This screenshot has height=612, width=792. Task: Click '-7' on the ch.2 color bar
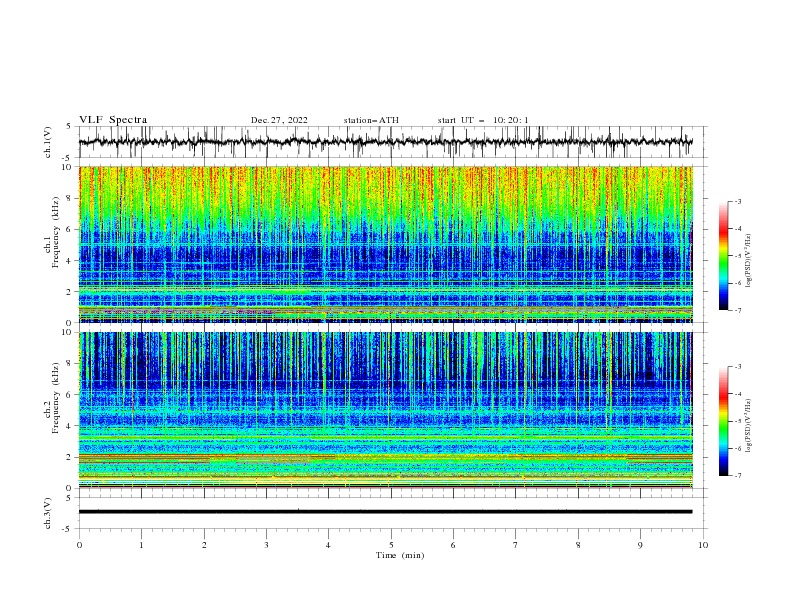[x=737, y=476]
